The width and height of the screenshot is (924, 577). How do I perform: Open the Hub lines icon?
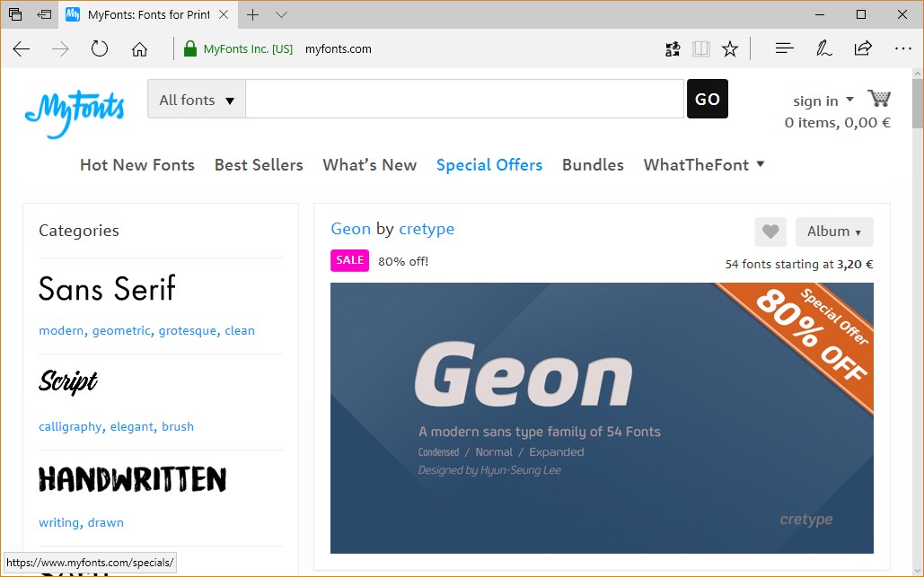click(784, 49)
